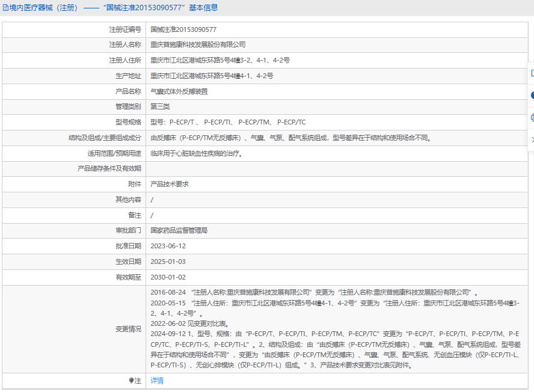Click the printer icon in right sidebar
The image size is (534, 392).
[532, 117]
